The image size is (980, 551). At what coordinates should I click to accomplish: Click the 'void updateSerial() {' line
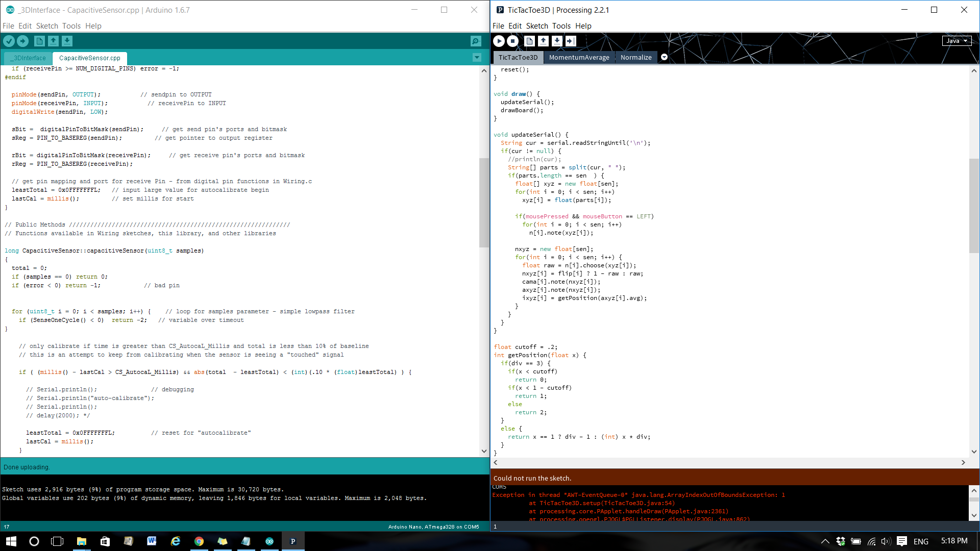coord(531,135)
